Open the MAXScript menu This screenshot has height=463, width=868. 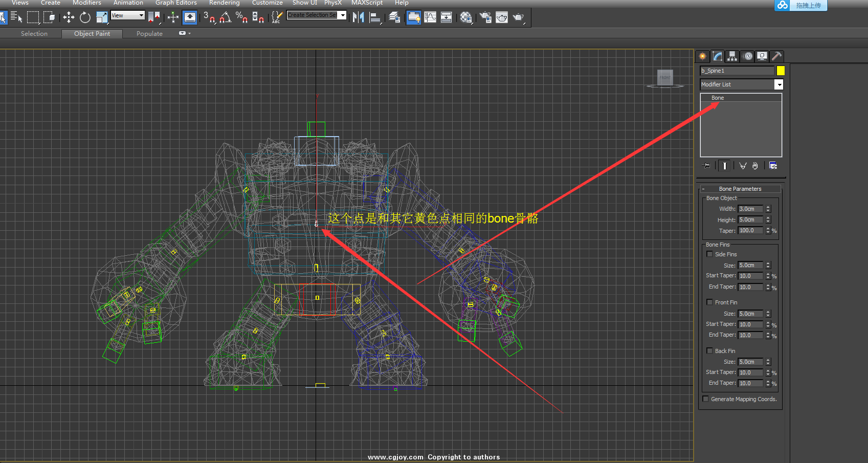point(367,3)
